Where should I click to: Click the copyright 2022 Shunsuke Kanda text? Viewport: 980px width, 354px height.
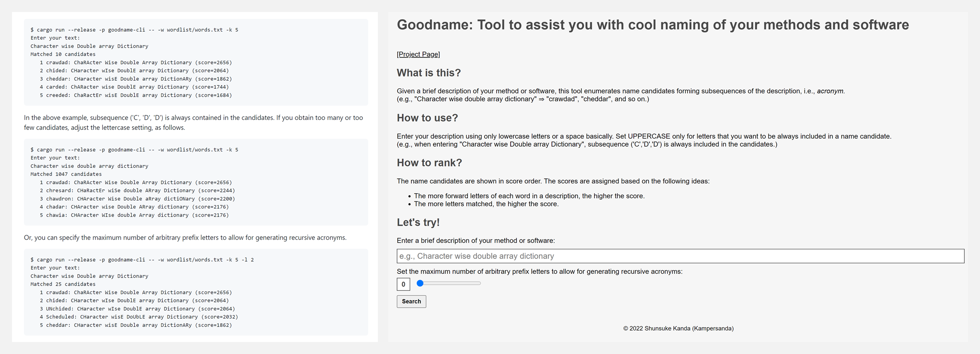[x=678, y=328]
